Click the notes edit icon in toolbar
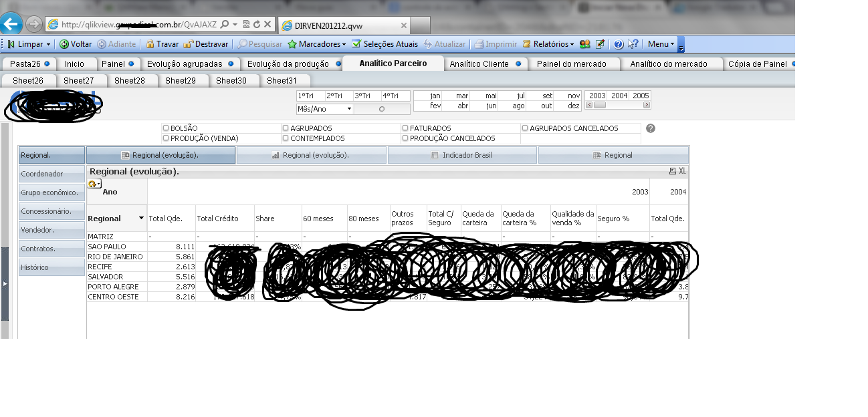 [600, 44]
